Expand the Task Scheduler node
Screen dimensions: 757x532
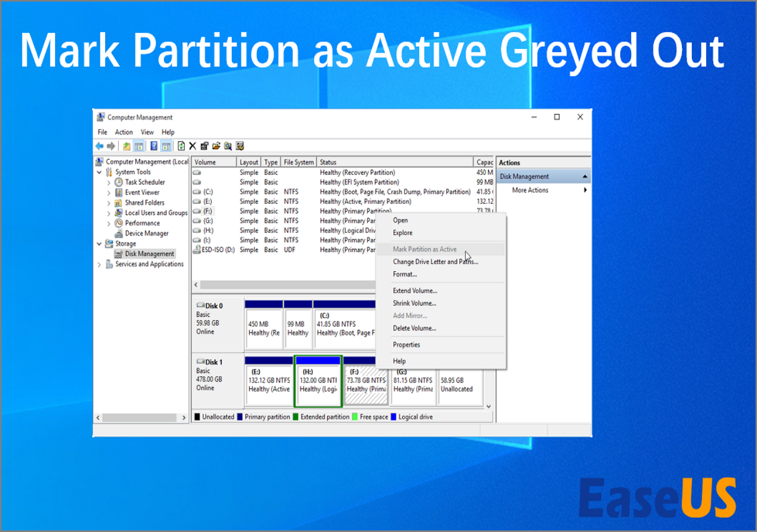click(109, 183)
